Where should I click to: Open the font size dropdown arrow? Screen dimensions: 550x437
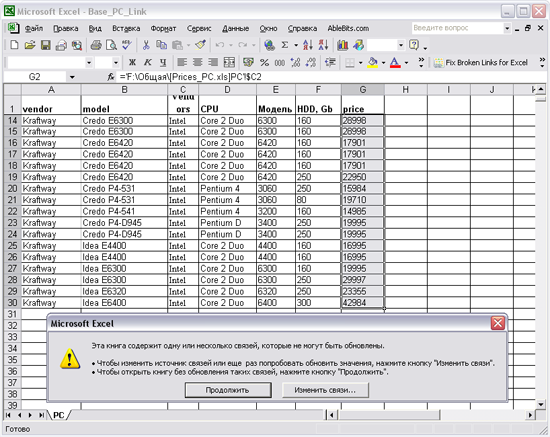tap(115, 63)
